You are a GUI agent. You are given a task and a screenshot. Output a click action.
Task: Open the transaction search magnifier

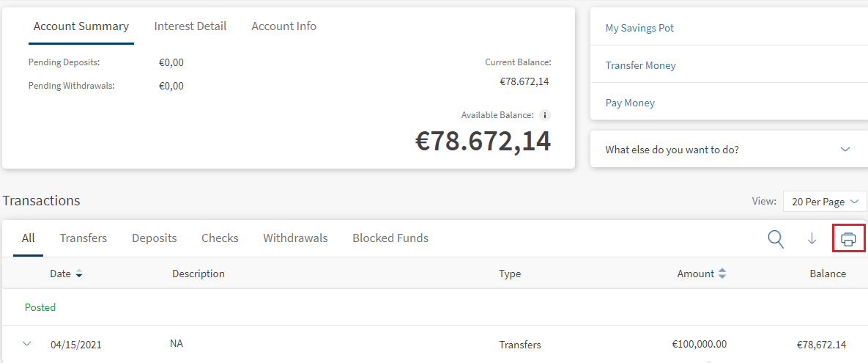776,238
